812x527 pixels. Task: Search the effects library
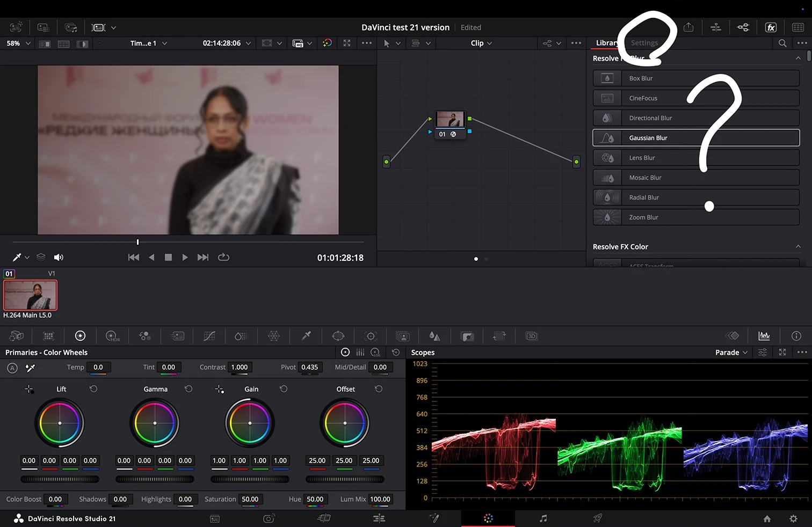pos(782,43)
